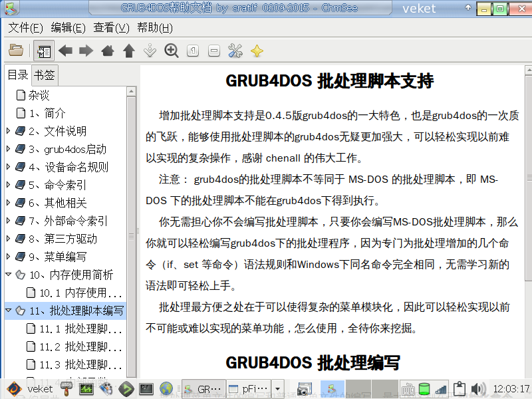Go back with the left arrow
The width and height of the screenshot is (532, 399).
click(65, 51)
